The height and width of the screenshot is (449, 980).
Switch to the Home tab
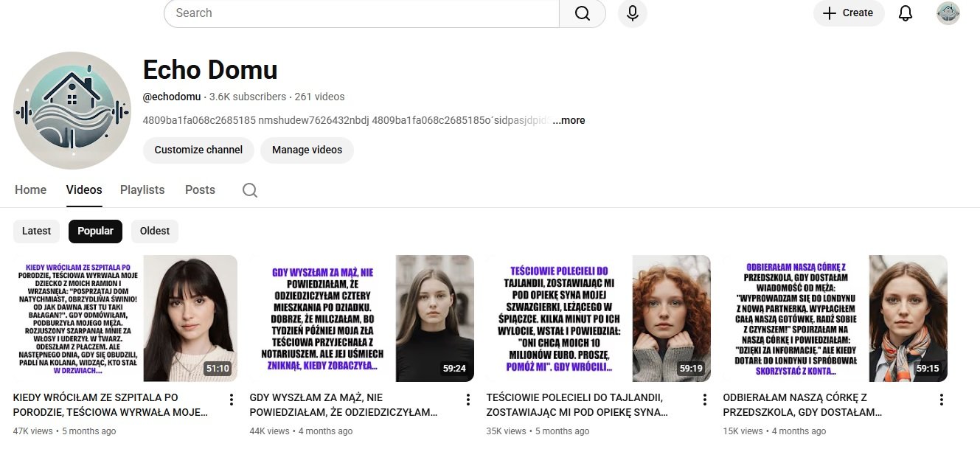point(31,189)
